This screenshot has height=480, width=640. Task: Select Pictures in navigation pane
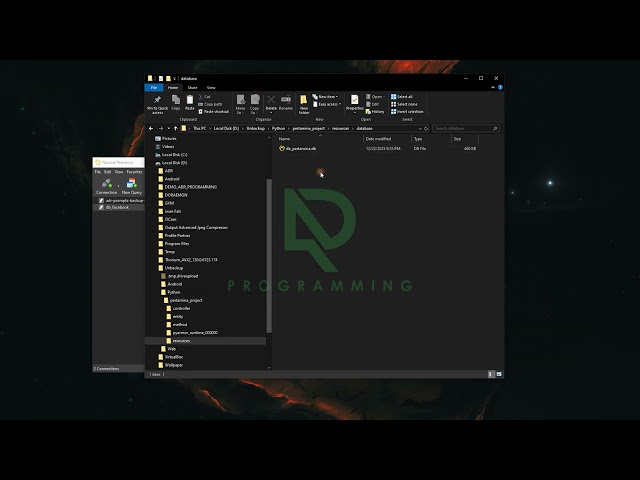tap(165, 139)
